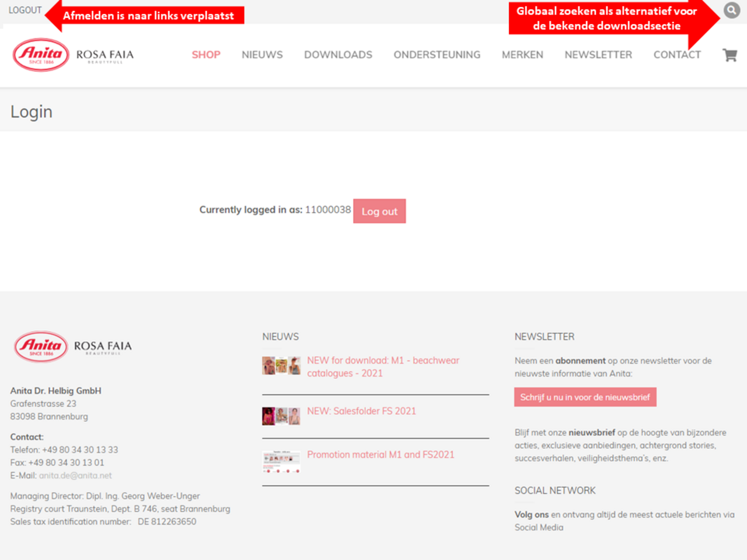
Task: Open the beachwear catalogues news thumbnail
Action: click(x=281, y=366)
